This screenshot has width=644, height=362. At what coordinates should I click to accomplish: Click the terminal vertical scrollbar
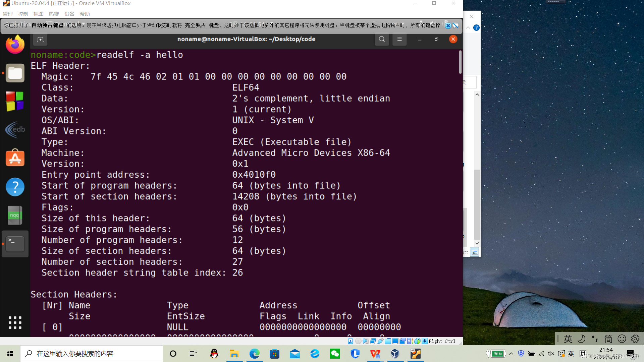coord(460,62)
